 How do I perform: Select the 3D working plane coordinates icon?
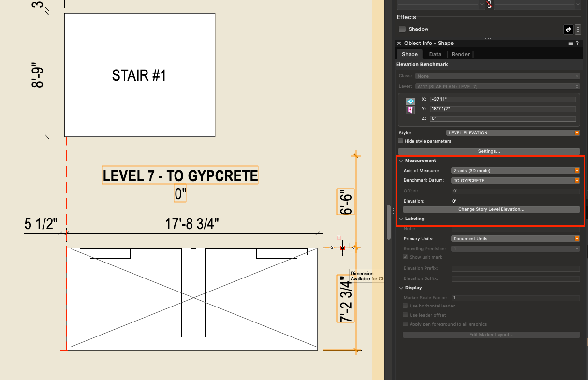point(410,109)
